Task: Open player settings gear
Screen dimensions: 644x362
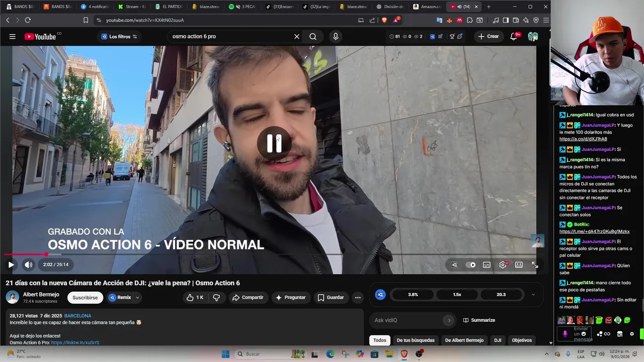Action: point(503,265)
